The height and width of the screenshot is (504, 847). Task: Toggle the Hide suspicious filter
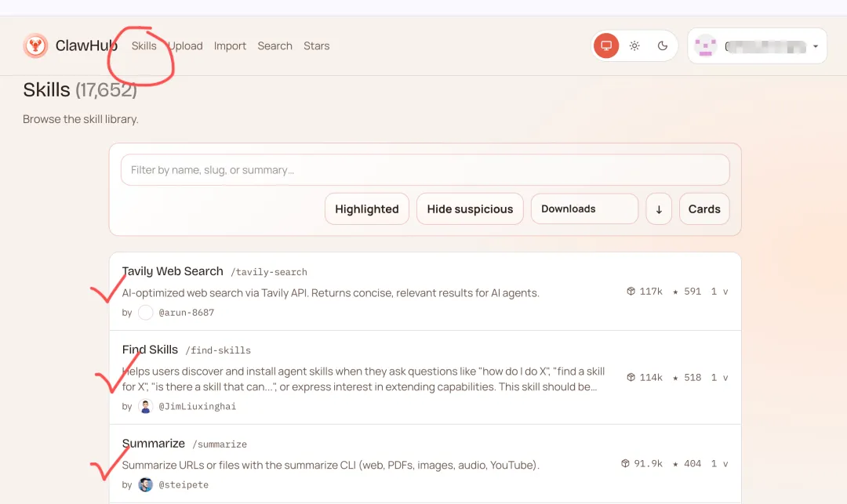(470, 208)
